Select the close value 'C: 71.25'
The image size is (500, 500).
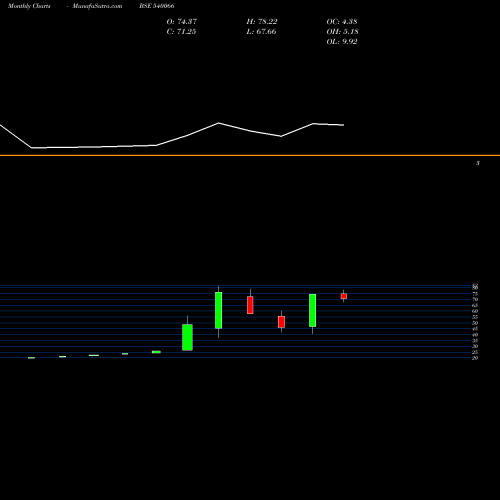click(x=181, y=31)
